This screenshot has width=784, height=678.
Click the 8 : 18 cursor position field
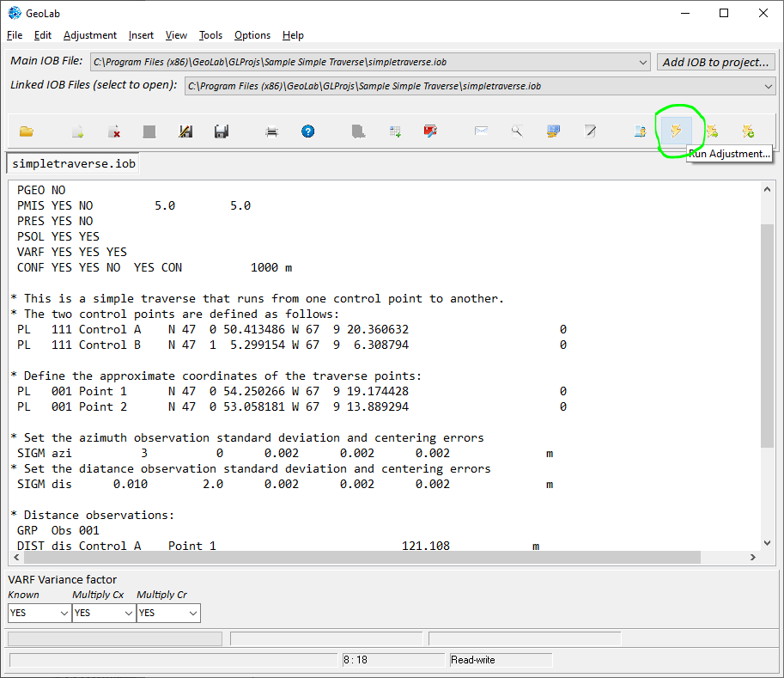[x=393, y=660]
